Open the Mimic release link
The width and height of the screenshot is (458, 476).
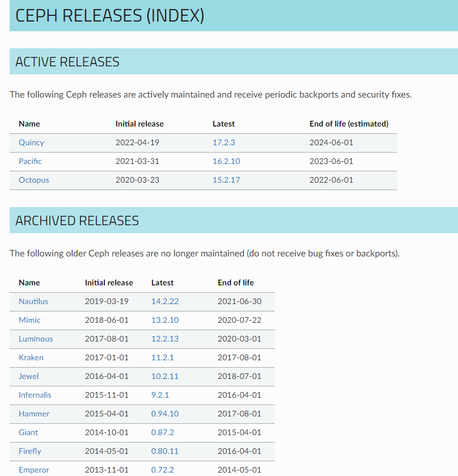pyautogui.click(x=29, y=321)
